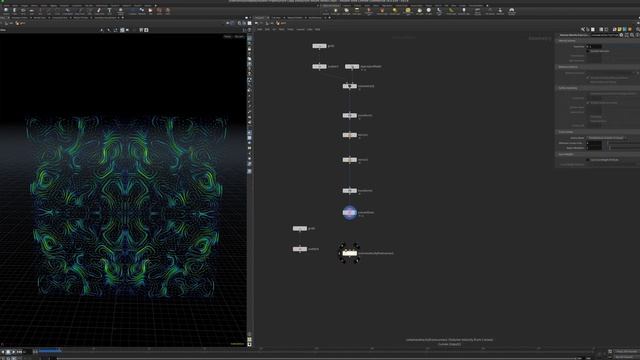Click the Stereo Camera shelf tool
640x360 pixels.
[477, 11]
